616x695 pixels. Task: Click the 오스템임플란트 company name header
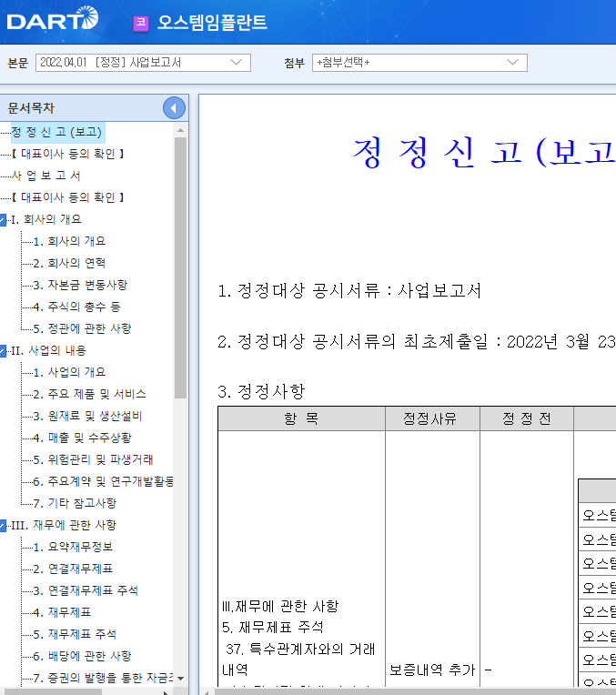tap(212, 23)
